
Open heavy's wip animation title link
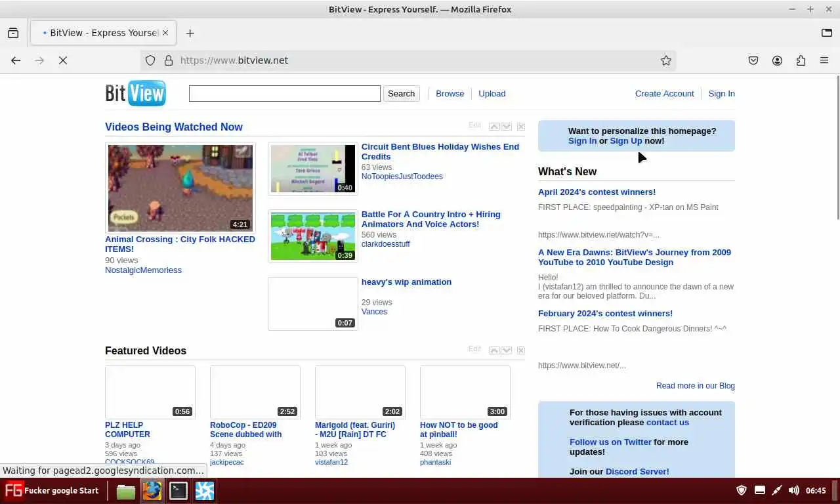point(406,282)
